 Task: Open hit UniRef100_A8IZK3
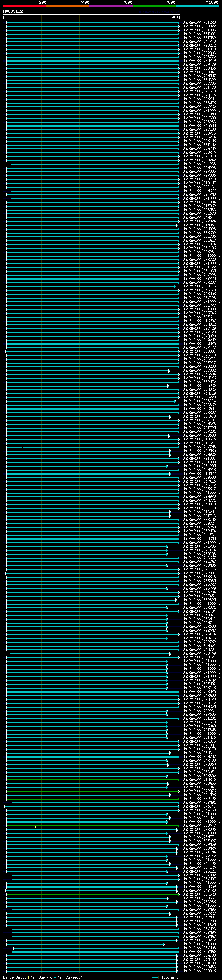click(199, 23)
